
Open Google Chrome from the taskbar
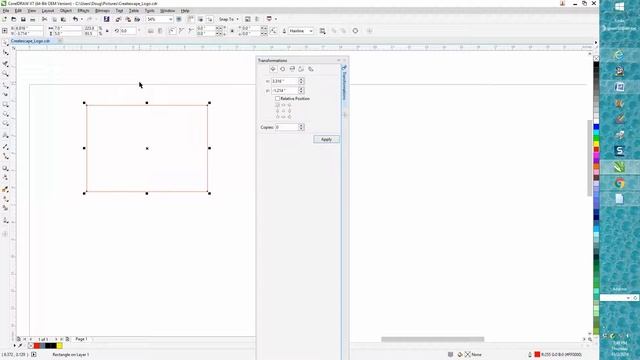click(x=619, y=183)
